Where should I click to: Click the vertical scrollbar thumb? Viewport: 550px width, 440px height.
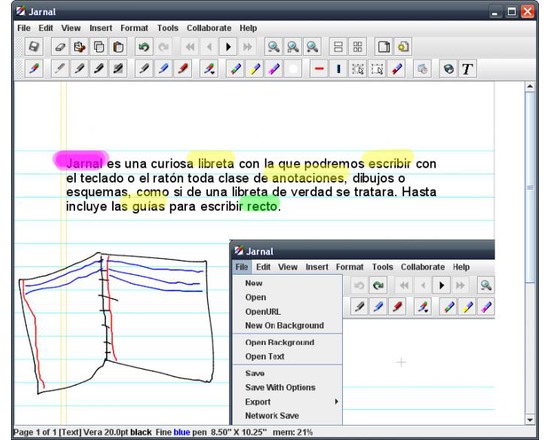click(x=530, y=187)
